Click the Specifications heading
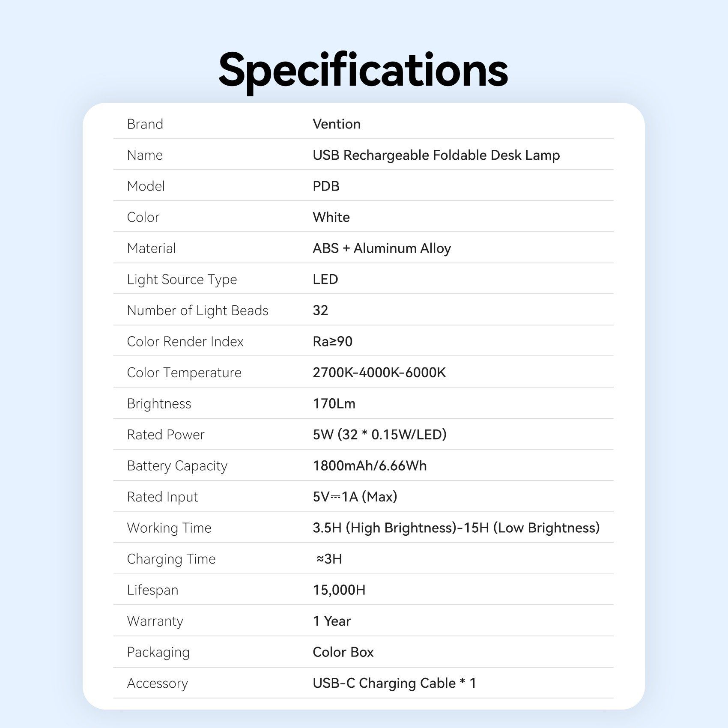 click(363, 70)
